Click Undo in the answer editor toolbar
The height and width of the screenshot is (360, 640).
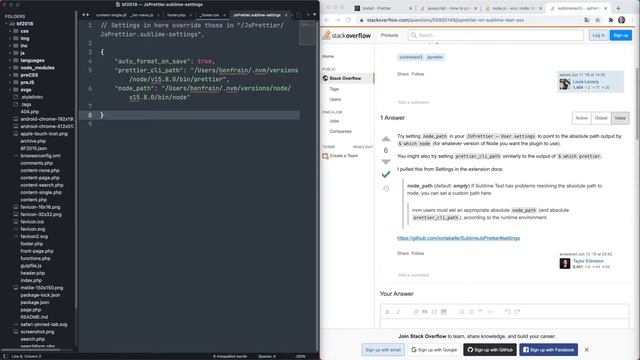(507, 312)
